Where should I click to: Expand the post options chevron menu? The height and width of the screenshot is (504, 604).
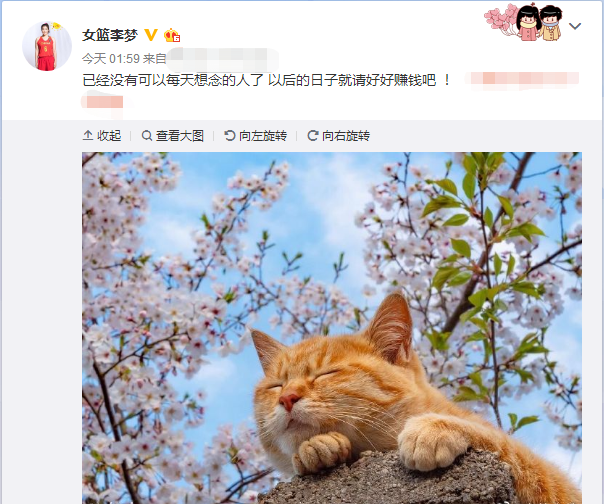(575, 26)
